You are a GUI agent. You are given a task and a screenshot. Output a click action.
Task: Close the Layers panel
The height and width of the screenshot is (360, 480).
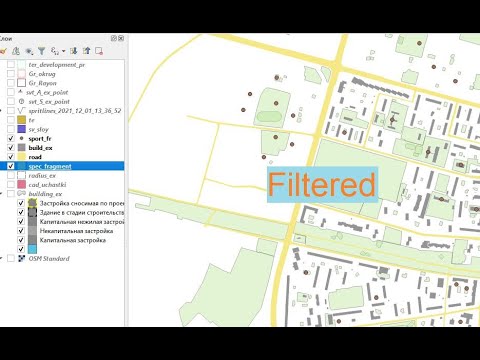coord(121,38)
